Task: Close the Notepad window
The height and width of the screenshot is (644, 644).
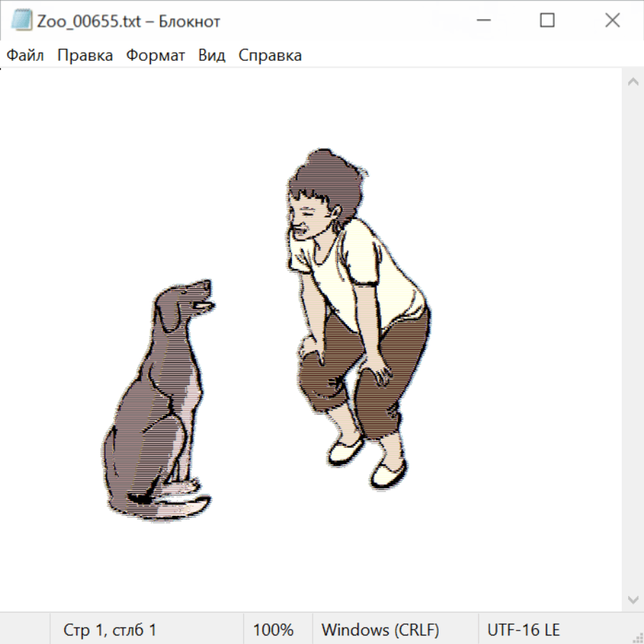Action: (x=612, y=21)
